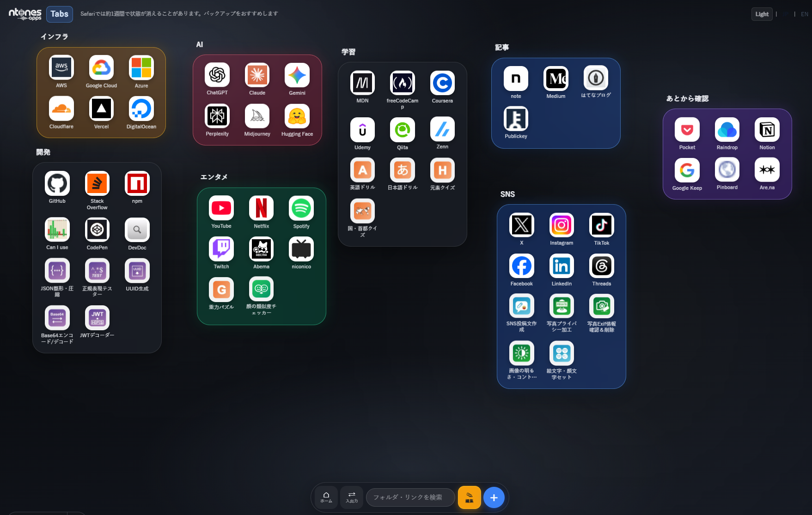Click the orange edit (編集) button

tap(470, 497)
